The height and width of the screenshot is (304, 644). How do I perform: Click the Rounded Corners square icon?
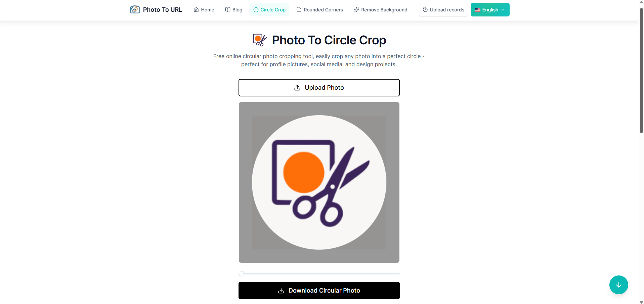click(x=299, y=10)
